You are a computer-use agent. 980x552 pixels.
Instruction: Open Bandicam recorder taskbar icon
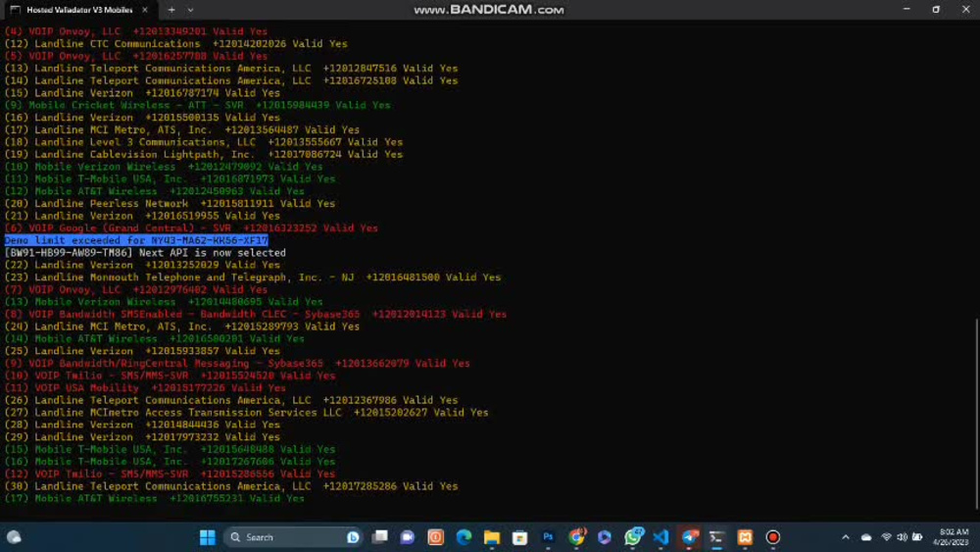click(x=773, y=537)
